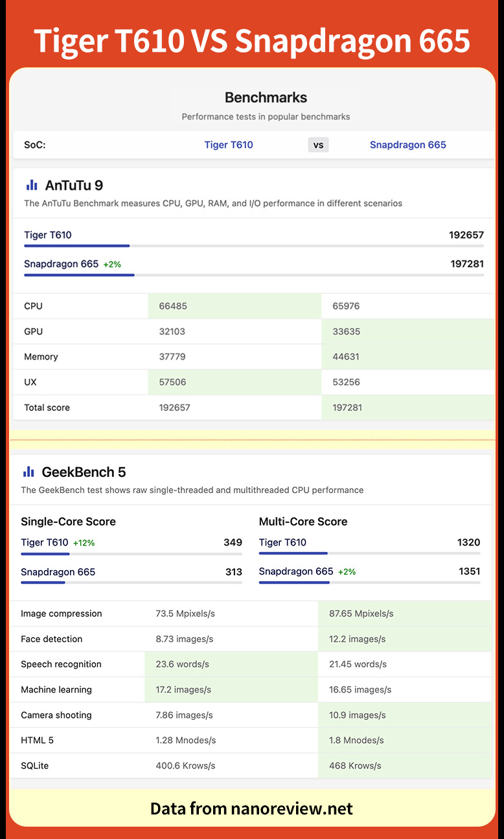
Task: Click the GPU row label
Action: [x=33, y=331]
